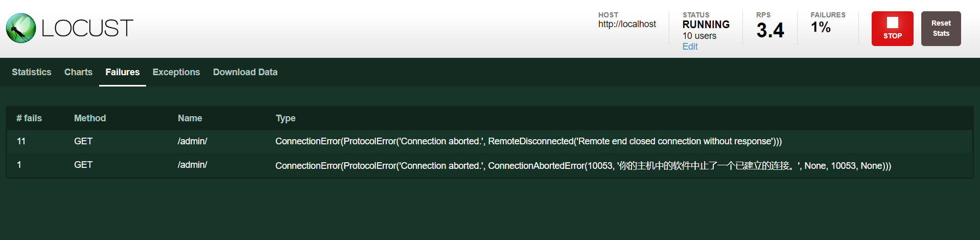This screenshot has width=980, height=240.
Task: Open the Statistics tab
Action: [x=32, y=72]
